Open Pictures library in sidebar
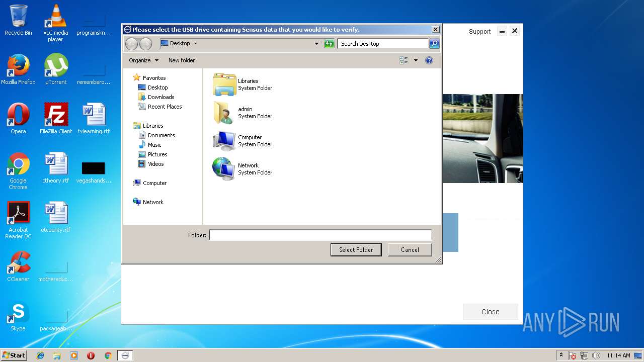Screen dimensions: 644x362 [152, 154]
